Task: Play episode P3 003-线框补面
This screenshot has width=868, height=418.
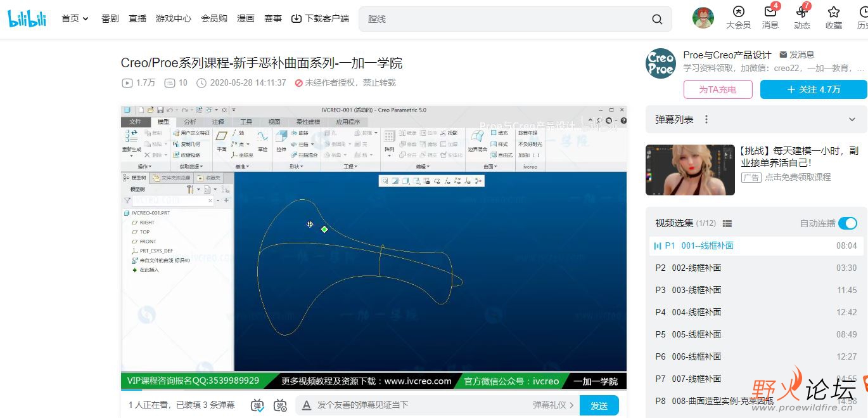Action: coord(756,290)
